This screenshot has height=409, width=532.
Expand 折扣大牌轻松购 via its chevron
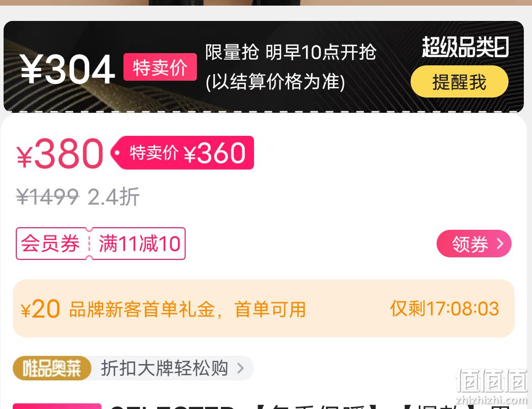click(x=241, y=368)
